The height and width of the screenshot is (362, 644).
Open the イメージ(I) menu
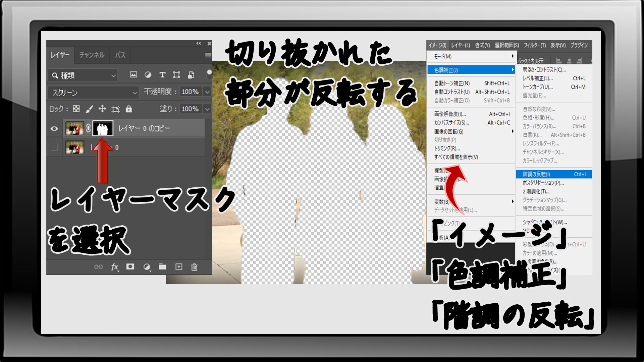pyautogui.click(x=438, y=45)
